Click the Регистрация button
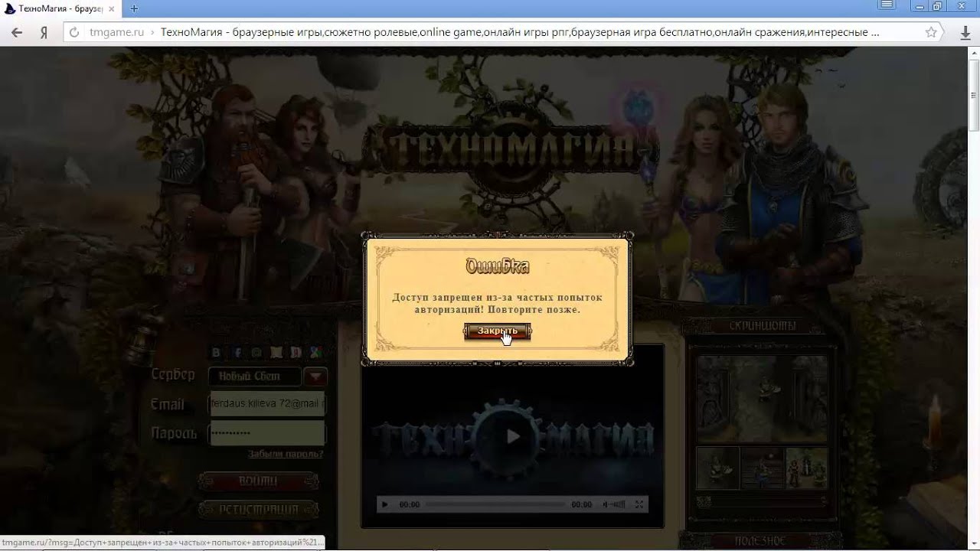 coord(258,509)
